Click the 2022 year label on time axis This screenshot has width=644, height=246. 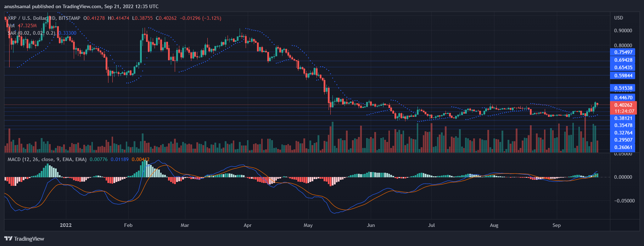66,225
